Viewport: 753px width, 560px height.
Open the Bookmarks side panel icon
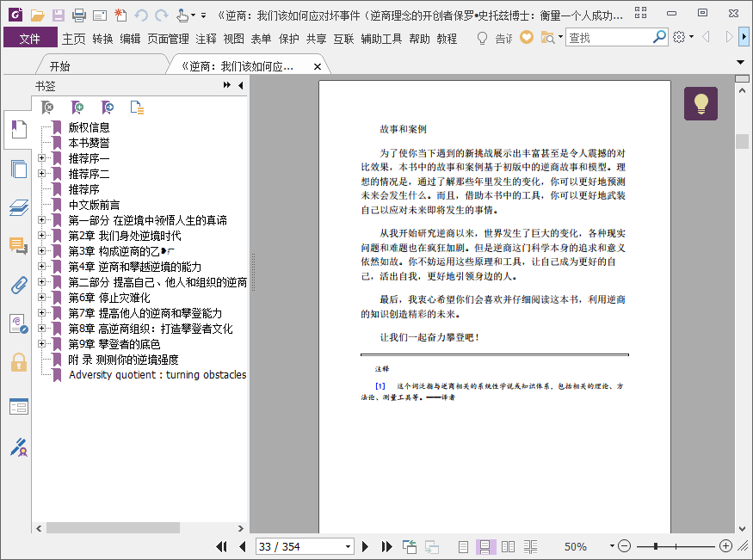pyautogui.click(x=19, y=129)
